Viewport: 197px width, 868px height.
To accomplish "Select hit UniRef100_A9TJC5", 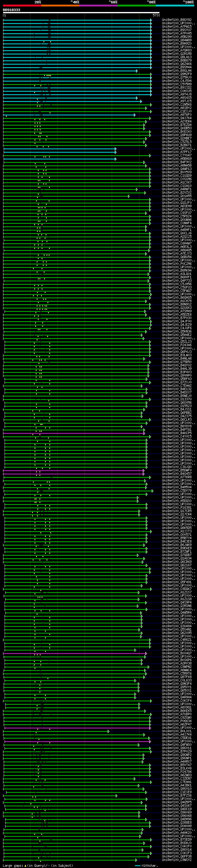I will click(x=177, y=101).
